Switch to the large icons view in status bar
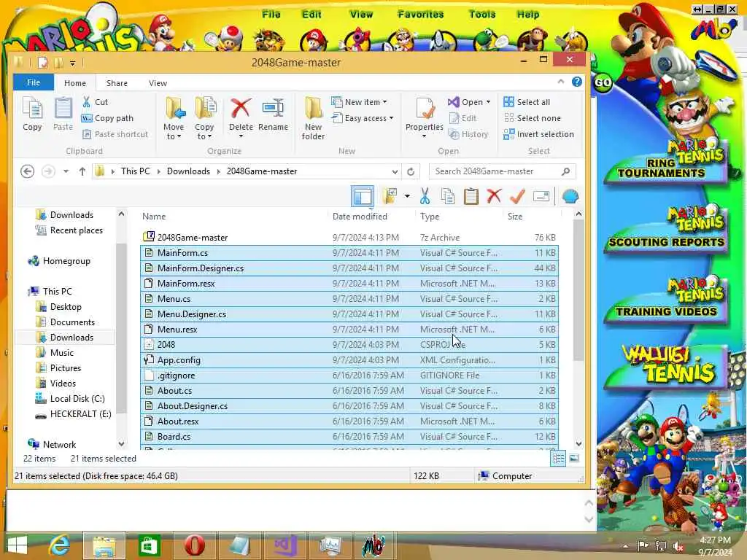747x560 pixels. (575, 459)
